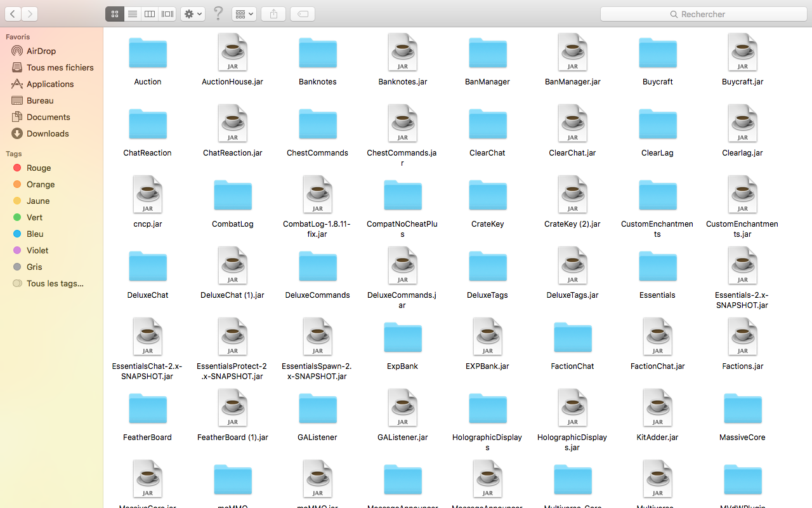Go back with the left arrow button
This screenshot has width=812, height=508.
(13, 14)
